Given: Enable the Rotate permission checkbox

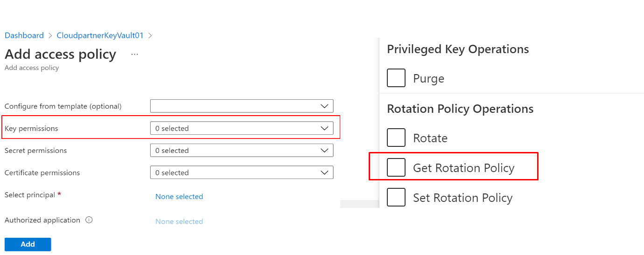Looking at the screenshot, I should point(396,138).
